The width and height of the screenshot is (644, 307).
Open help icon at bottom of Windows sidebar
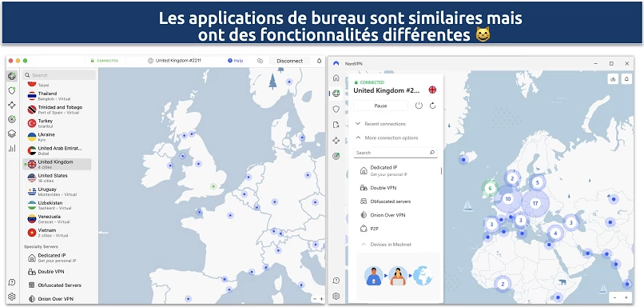point(336,281)
